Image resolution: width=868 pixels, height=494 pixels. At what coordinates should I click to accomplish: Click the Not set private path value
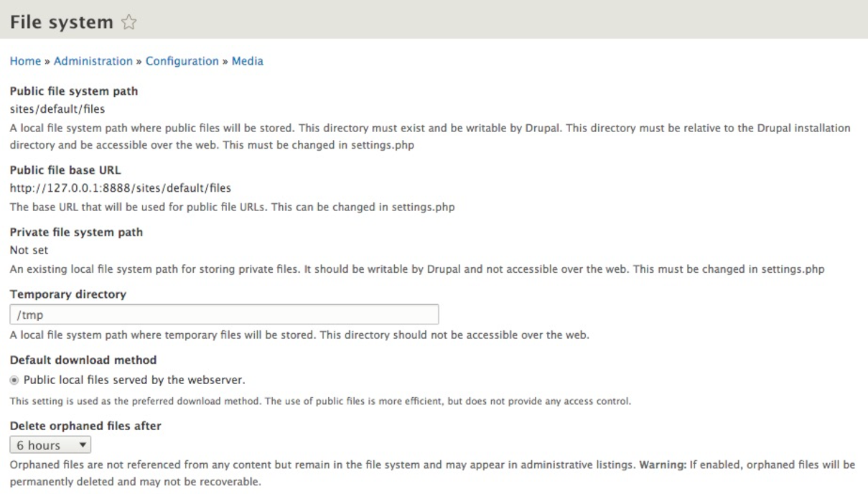tap(29, 250)
